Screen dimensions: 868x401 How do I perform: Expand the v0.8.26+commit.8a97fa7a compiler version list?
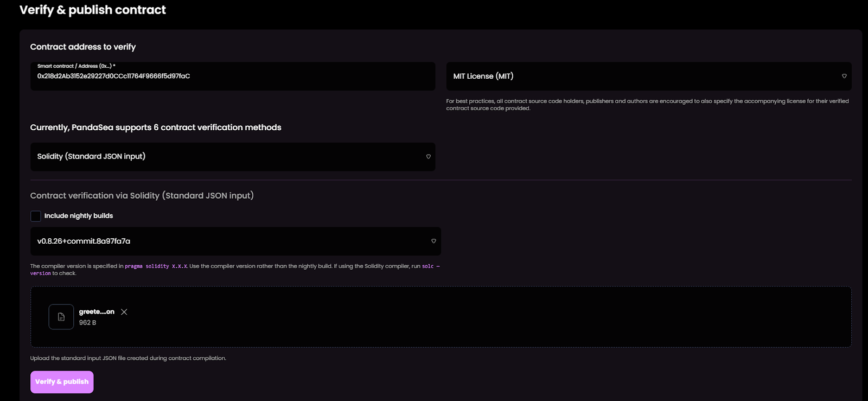tap(235, 241)
